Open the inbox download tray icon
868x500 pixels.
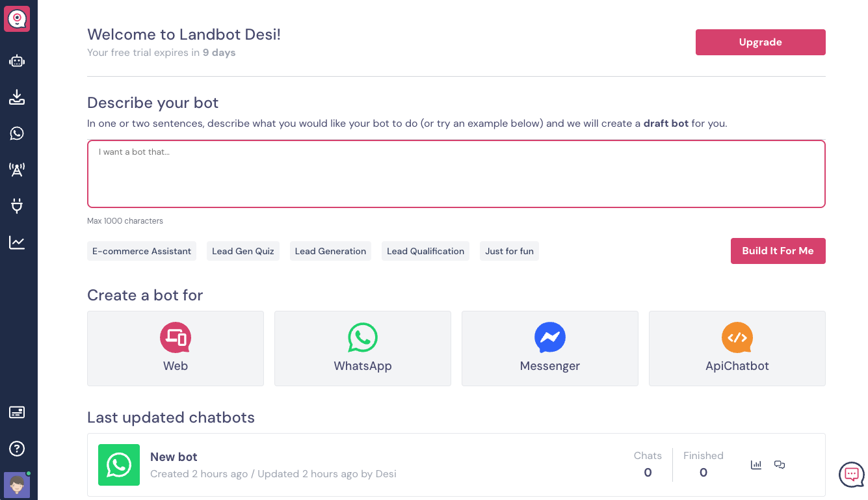17,98
